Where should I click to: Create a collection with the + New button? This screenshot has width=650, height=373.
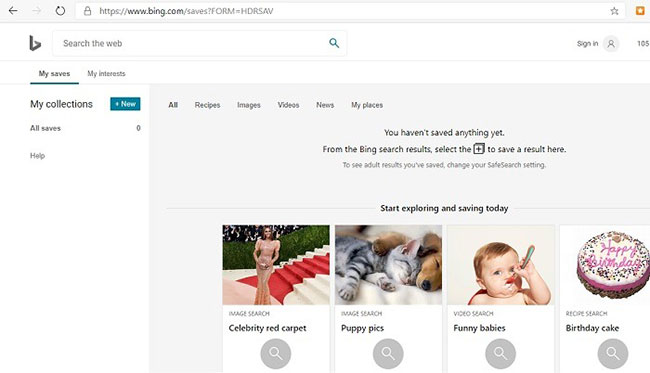coord(125,104)
